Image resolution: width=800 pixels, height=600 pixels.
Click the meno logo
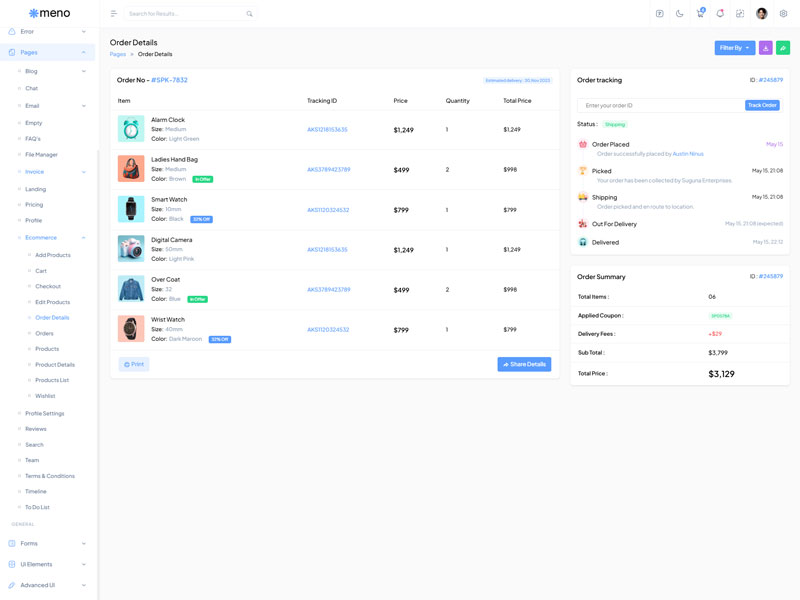point(49,14)
